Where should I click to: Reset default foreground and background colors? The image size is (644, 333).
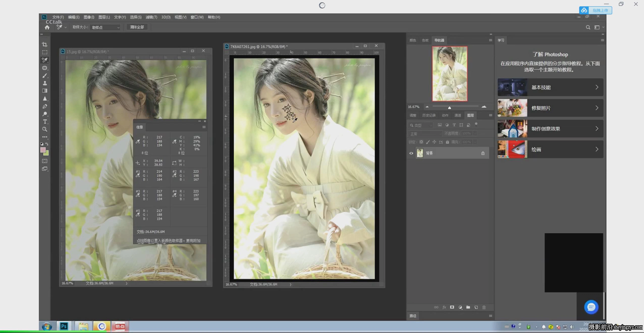42,144
